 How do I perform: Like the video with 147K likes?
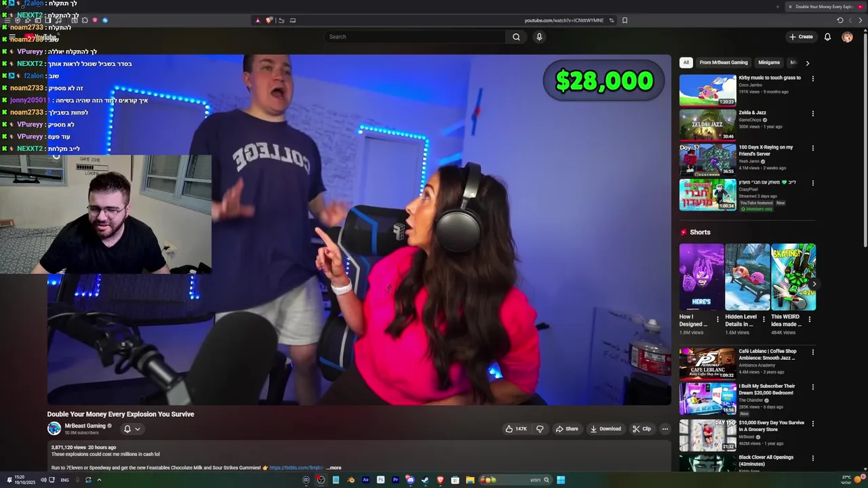516,428
